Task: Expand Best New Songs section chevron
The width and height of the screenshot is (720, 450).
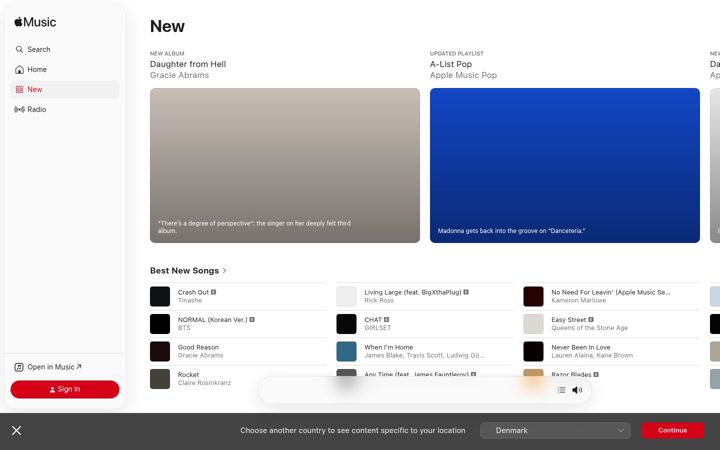Action: 225,270
